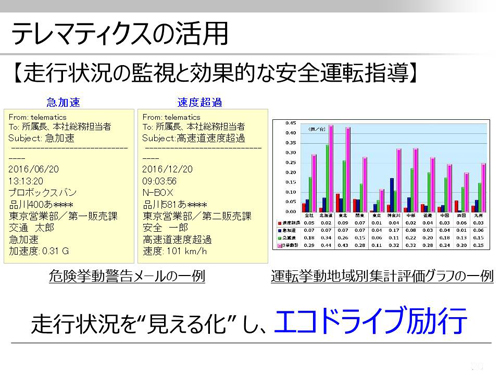Click the blue 急加速 heading above the left email

click(63, 102)
